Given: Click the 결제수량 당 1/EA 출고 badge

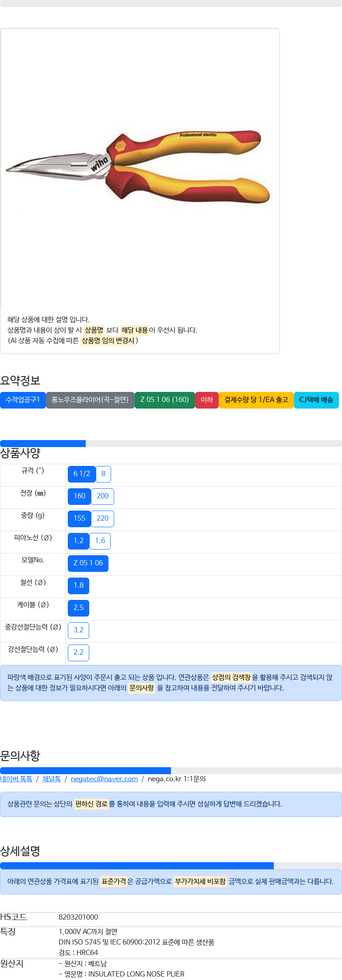Looking at the screenshot, I should coord(256,400).
